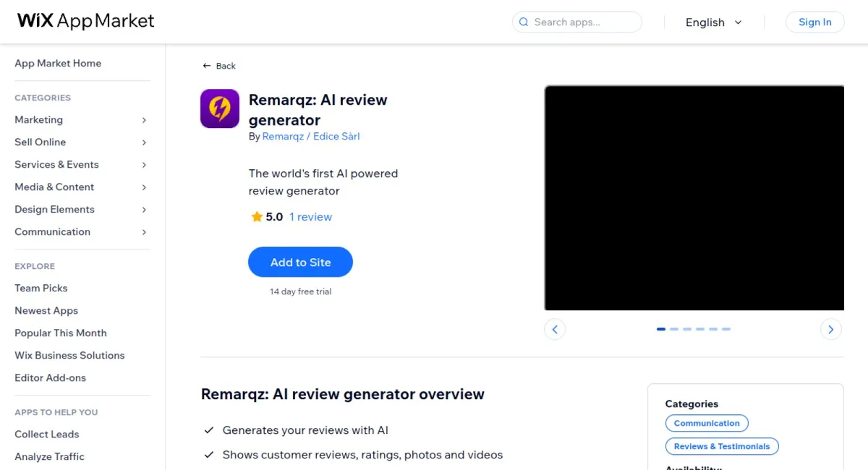
Task: Expand the Services & Events chevron
Action: click(144, 165)
